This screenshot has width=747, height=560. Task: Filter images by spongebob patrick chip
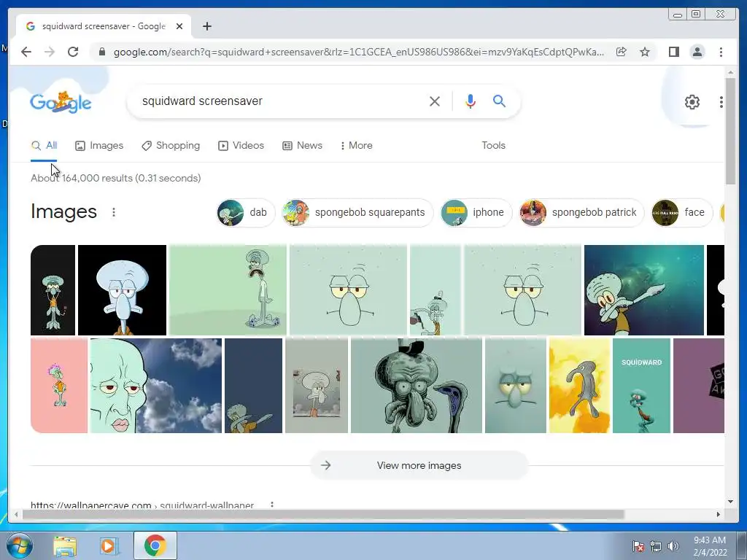pyautogui.click(x=581, y=212)
